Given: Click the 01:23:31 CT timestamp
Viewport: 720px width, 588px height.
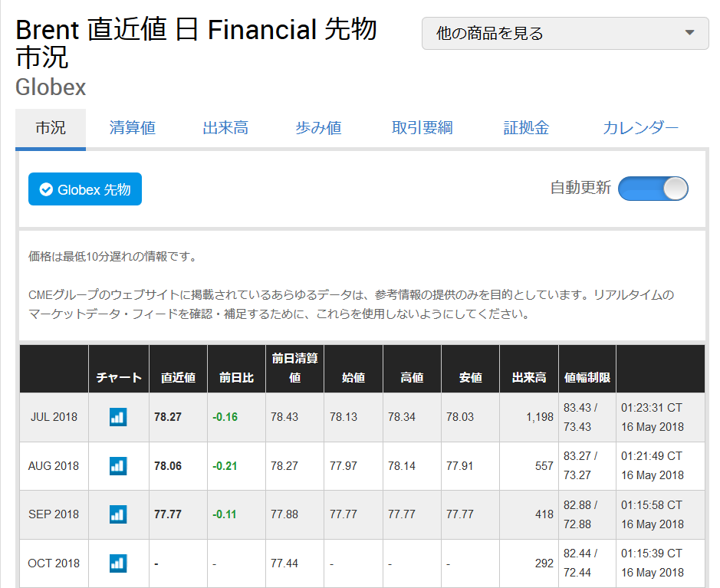Looking at the screenshot, I should 652,408.
